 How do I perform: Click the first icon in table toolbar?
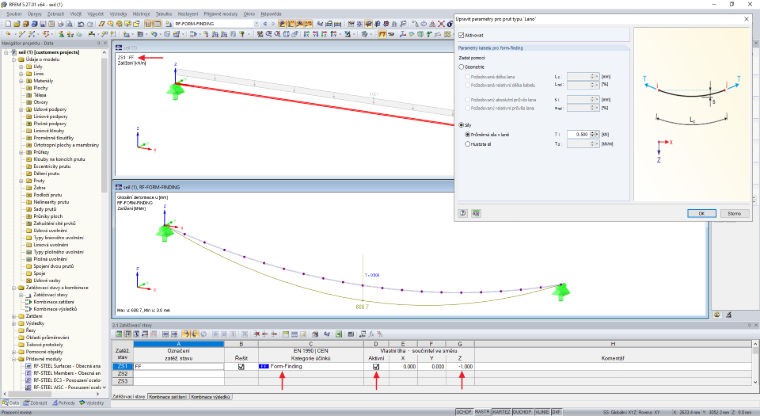(118, 334)
